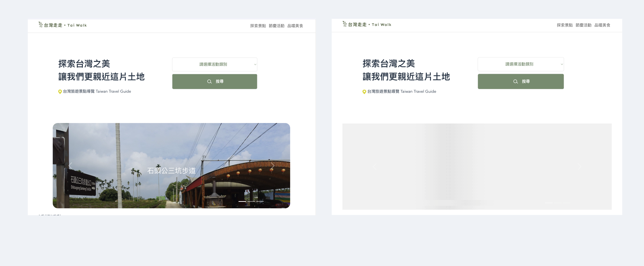
Task: Click yellow location pin in left page
Action: 60,92
